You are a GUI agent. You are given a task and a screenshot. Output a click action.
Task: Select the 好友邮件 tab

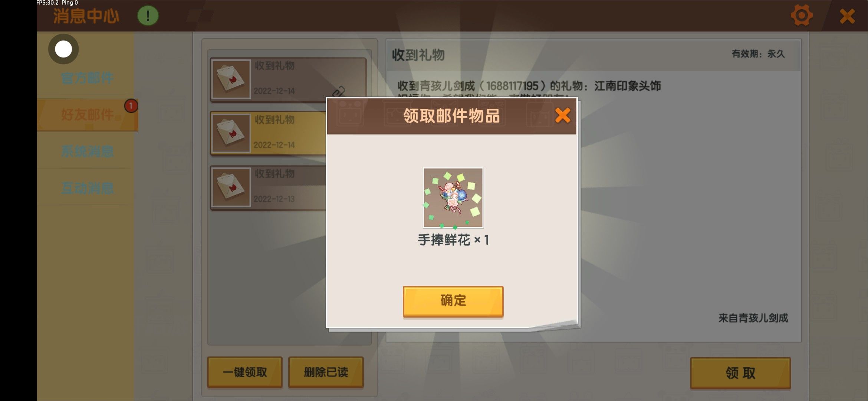pos(87,115)
